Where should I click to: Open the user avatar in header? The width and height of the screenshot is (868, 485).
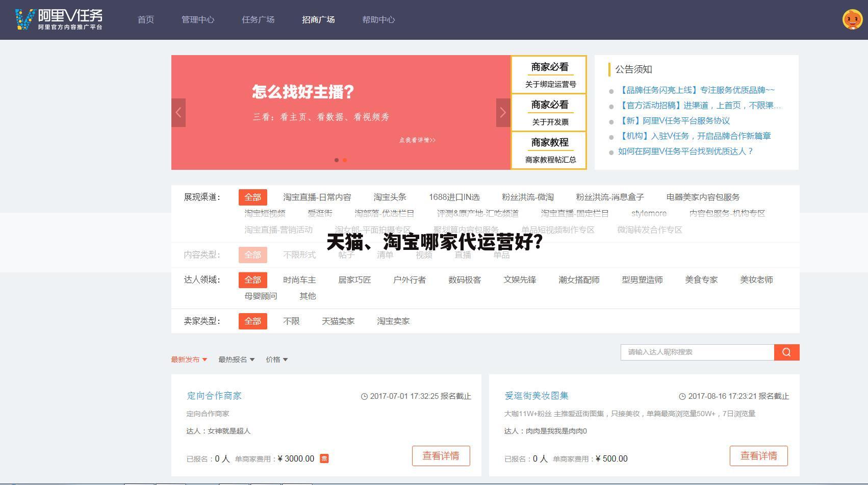pyautogui.click(x=852, y=19)
